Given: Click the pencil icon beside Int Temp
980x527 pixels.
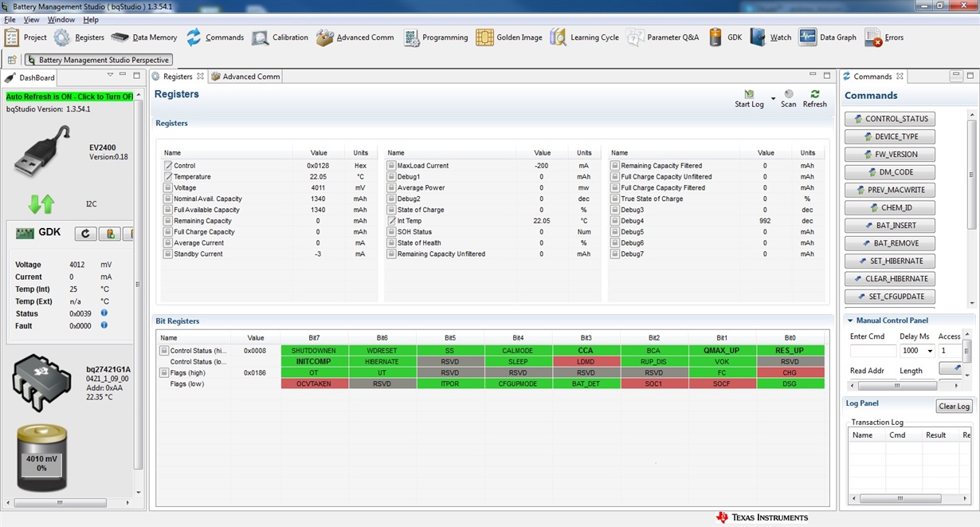Looking at the screenshot, I should tap(392, 221).
